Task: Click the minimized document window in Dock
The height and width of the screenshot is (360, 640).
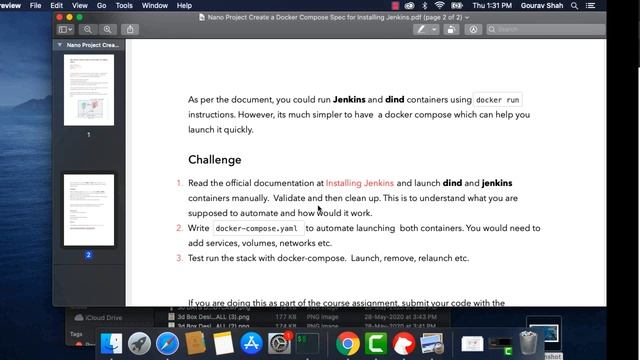Action: point(472,344)
